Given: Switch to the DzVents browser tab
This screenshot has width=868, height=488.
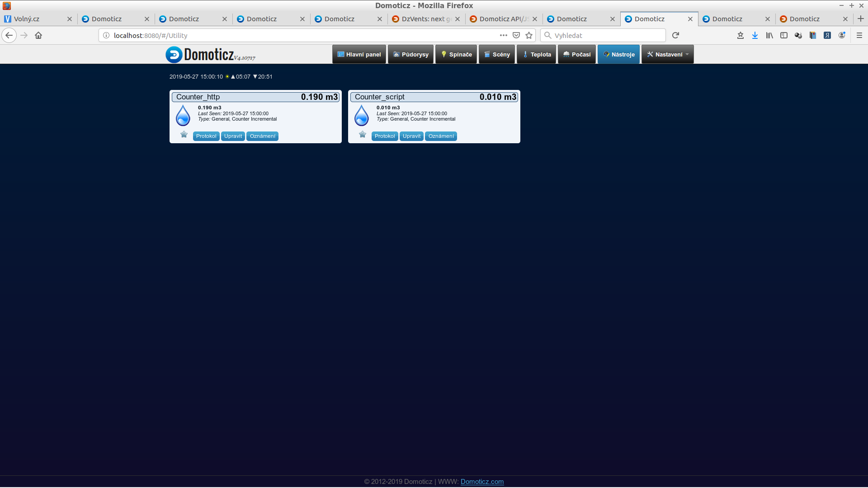Looking at the screenshot, I should coord(423,19).
